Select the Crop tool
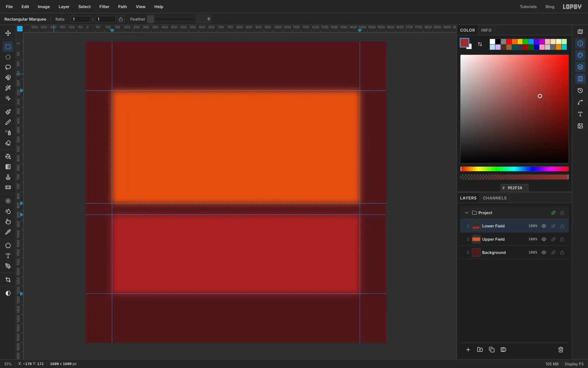The image size is (588, 368). point(8,280)
